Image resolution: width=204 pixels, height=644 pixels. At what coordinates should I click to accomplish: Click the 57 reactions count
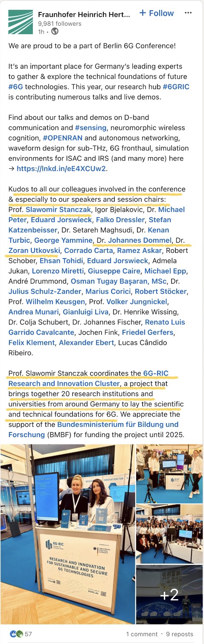click(x=28, y=634)
